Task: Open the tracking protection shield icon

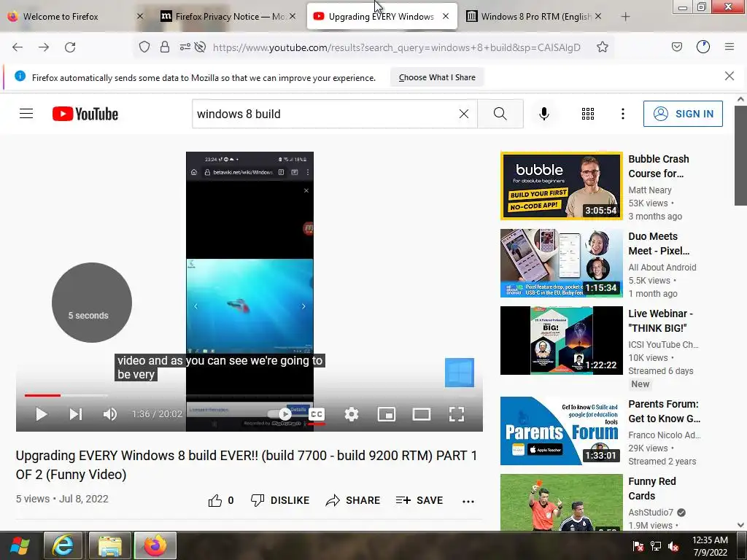Action: point(144,47)
